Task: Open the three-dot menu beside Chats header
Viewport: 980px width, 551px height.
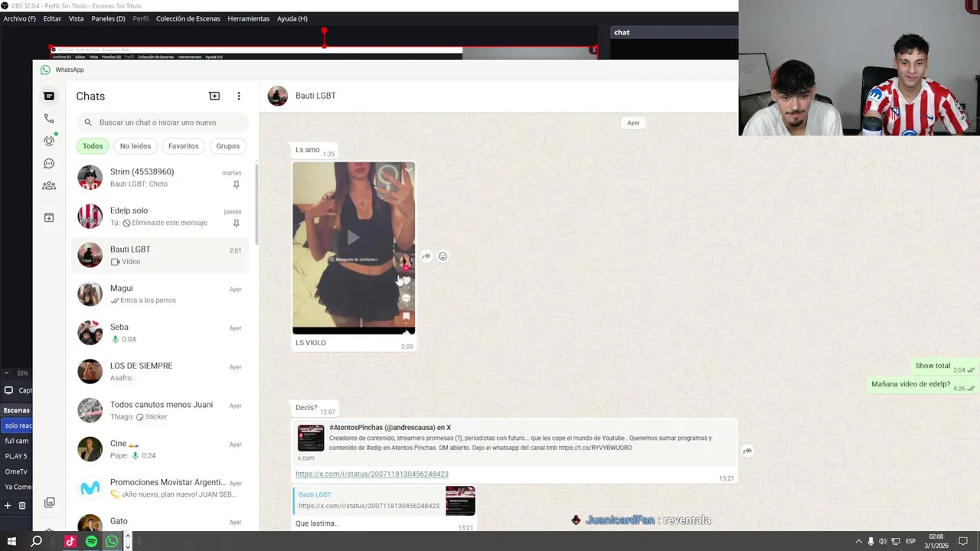Action: tap(239, 96)
